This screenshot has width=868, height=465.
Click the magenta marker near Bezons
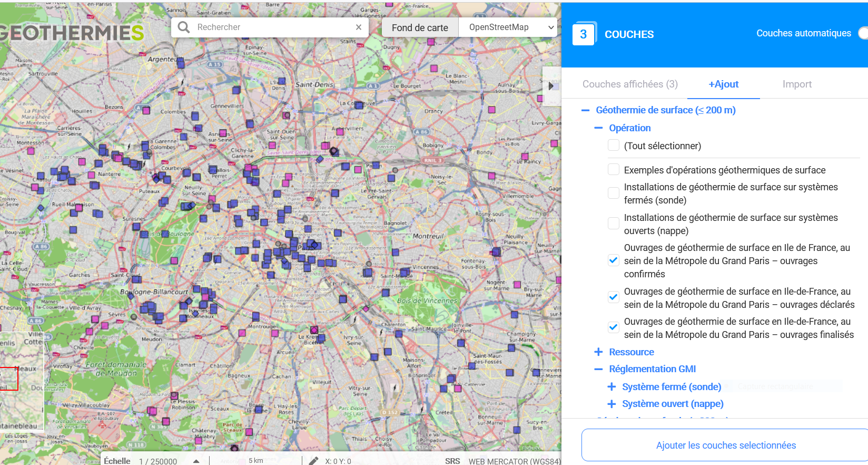coord(146,110)
